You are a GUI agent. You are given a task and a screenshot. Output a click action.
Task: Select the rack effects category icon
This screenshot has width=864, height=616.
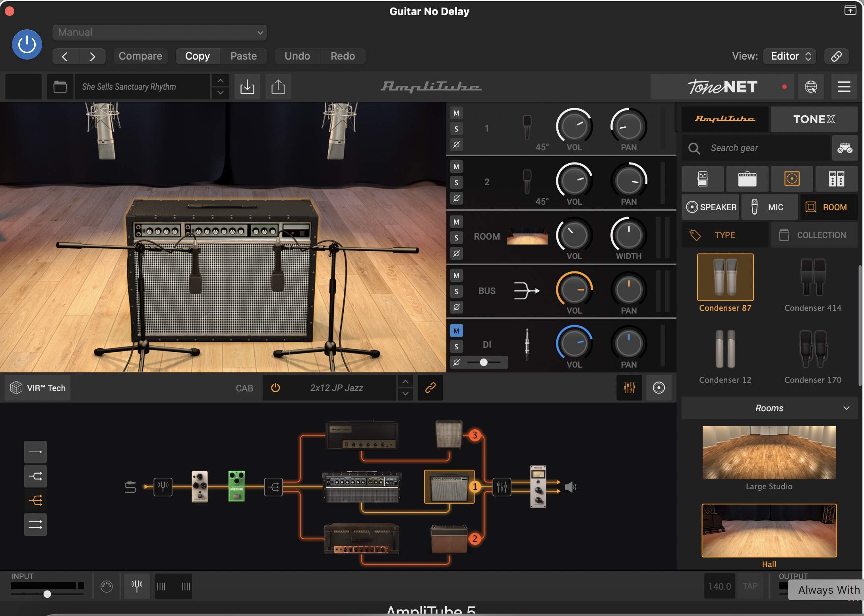coord(836,179)
